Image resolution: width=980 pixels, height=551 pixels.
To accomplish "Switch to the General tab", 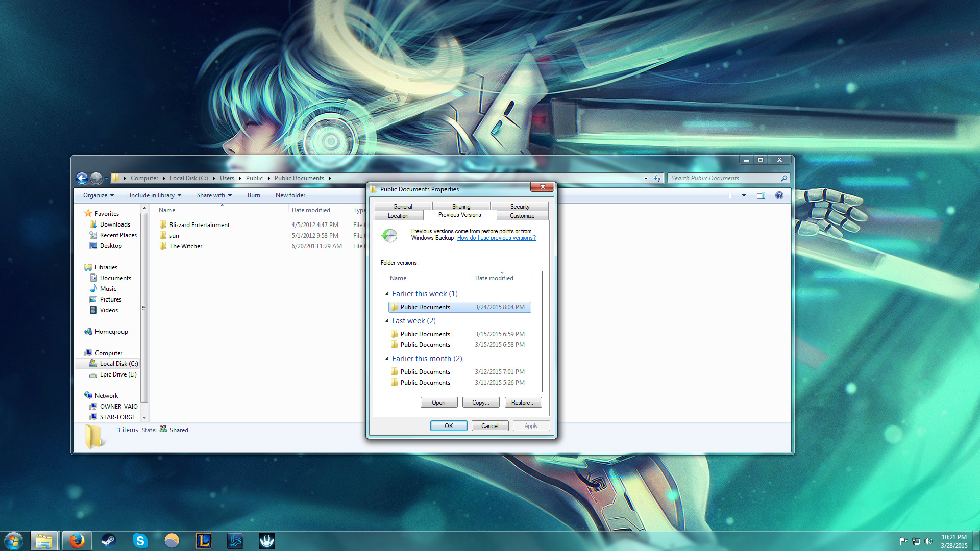I will pyautogui.click(x=403, y=206).
